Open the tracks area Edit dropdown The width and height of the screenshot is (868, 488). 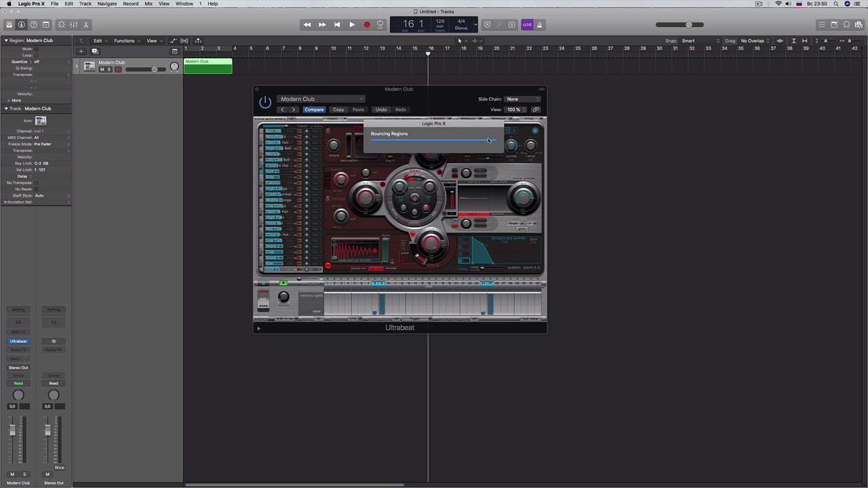pyautogui.click(x=100, y=41)
